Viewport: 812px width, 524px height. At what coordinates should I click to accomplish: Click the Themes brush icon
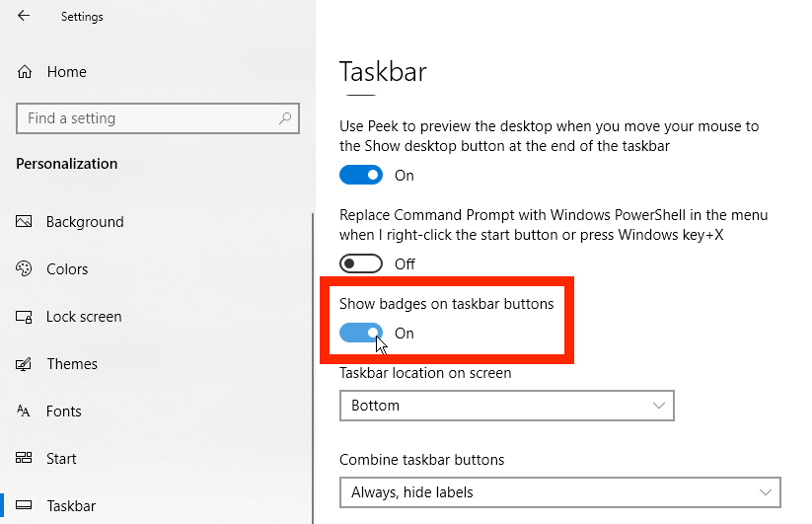(x=24, y=364)
